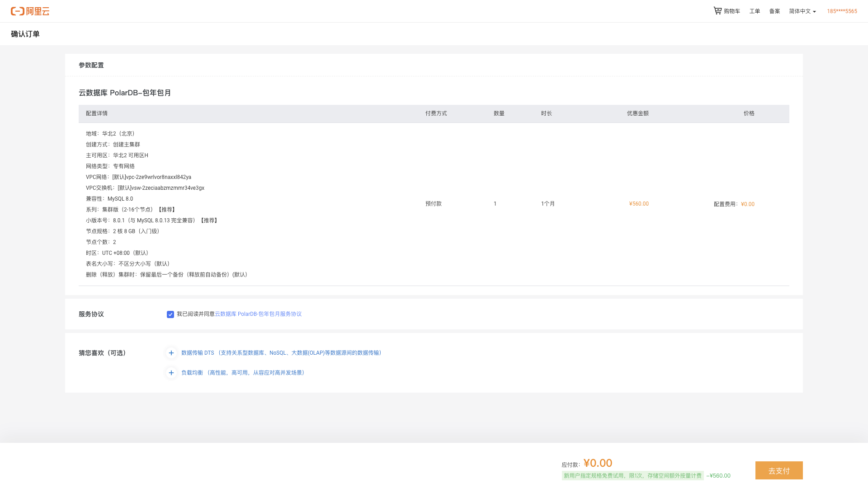Click the ¥560.00 discount amount in table
This screenshot has width=868, height=488.
638,204
